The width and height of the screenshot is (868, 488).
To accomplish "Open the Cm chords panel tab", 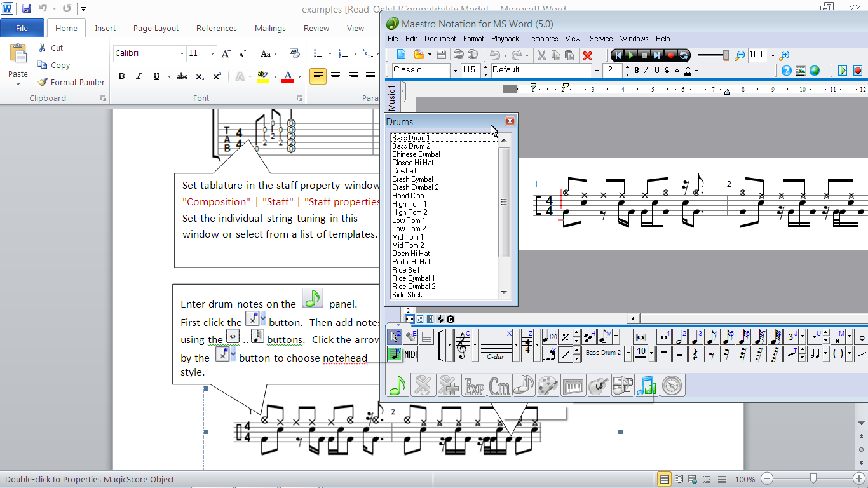I will tap(500, 385).
